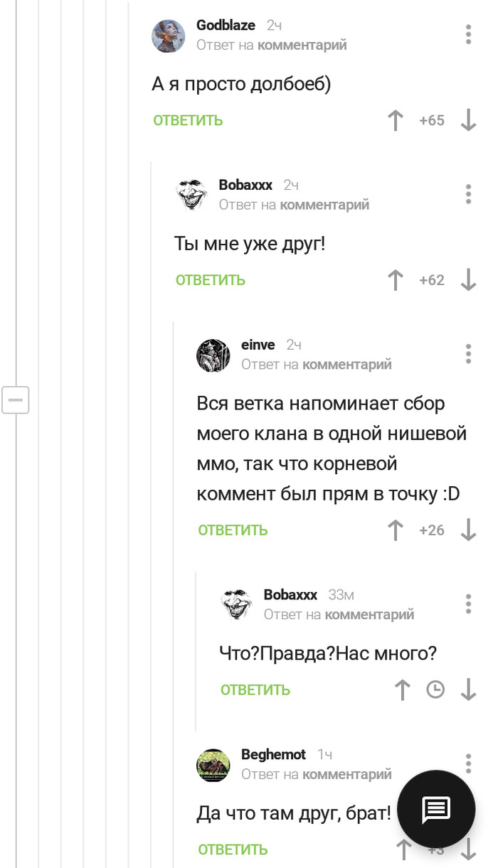
Task: Downvote Godblaze's comment
Action: [x=468, y=120]
